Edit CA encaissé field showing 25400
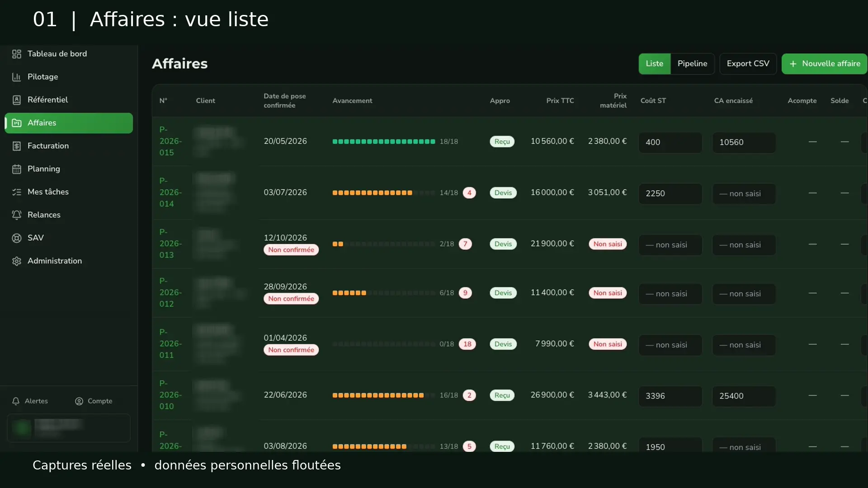The image size is (868, 488). pyautogui.click(x=744, y=396)
